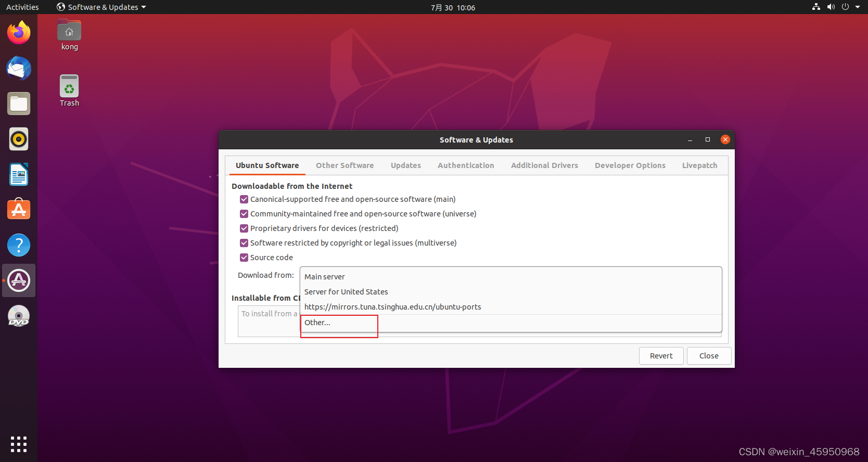Go to Additional Drivers tab

coord(544,165)
